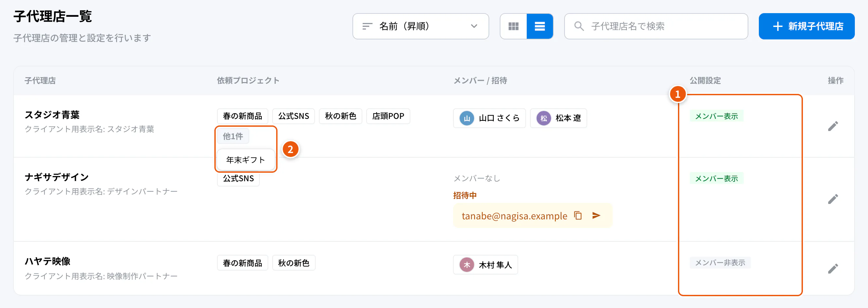Click the 招待中 status label
The width and height of the screenshot is (868, 308).
point(465,195)
